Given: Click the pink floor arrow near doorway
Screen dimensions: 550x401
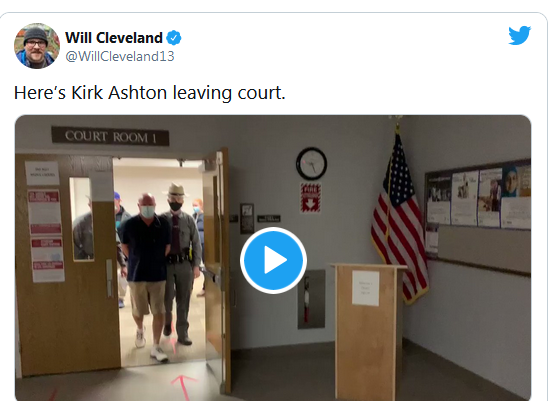Looking at the screenshot, I should (184, 388).
